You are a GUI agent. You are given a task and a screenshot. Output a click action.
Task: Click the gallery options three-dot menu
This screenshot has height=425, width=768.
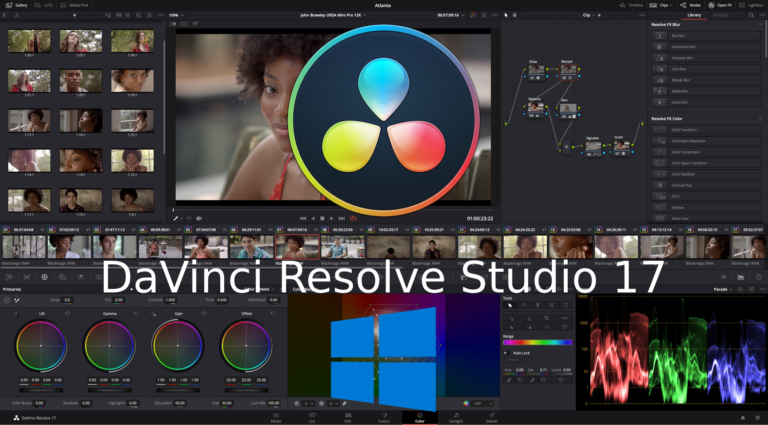click(160, 15)
